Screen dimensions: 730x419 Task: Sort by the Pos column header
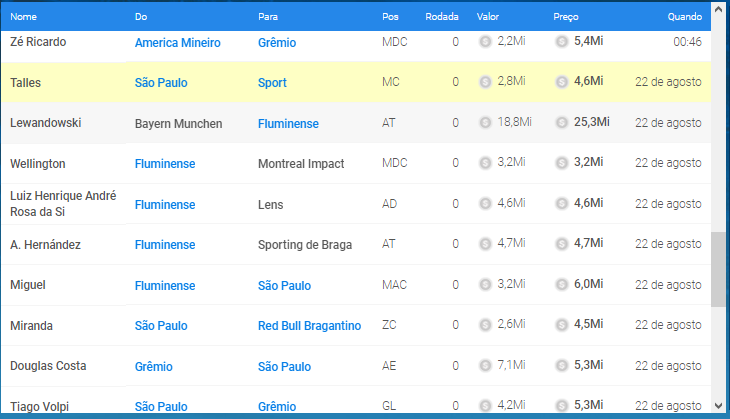pyautogui.click(x=390, y=17)
